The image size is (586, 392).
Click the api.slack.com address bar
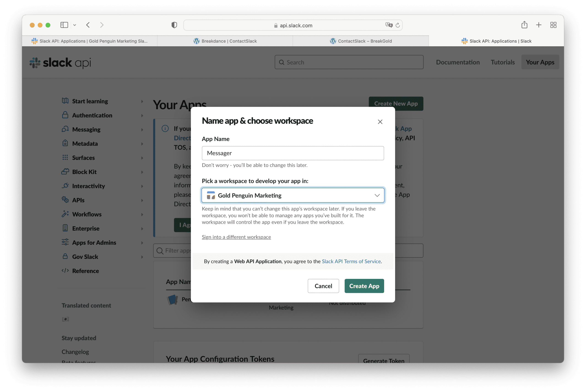pos(293,25)
